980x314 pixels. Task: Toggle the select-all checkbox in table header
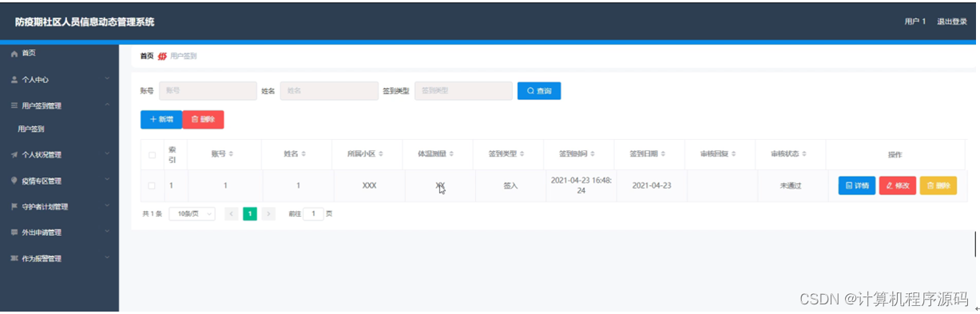(152, 155)
